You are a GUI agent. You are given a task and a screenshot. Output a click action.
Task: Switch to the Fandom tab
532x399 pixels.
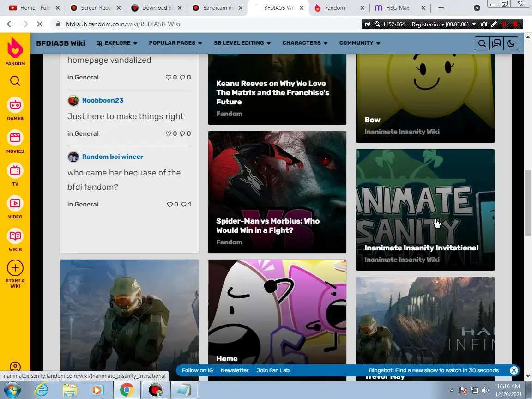click(x=339, y=8)
